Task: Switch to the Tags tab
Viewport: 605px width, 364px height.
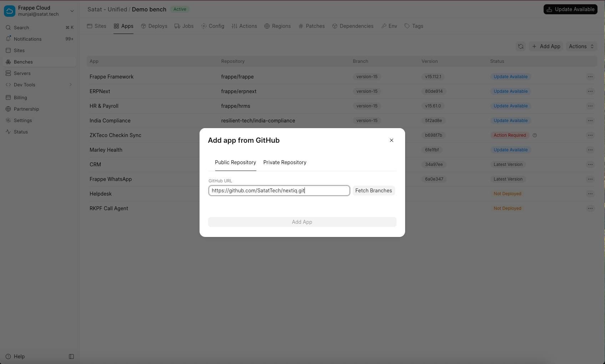Action: [x=414, y=26]
